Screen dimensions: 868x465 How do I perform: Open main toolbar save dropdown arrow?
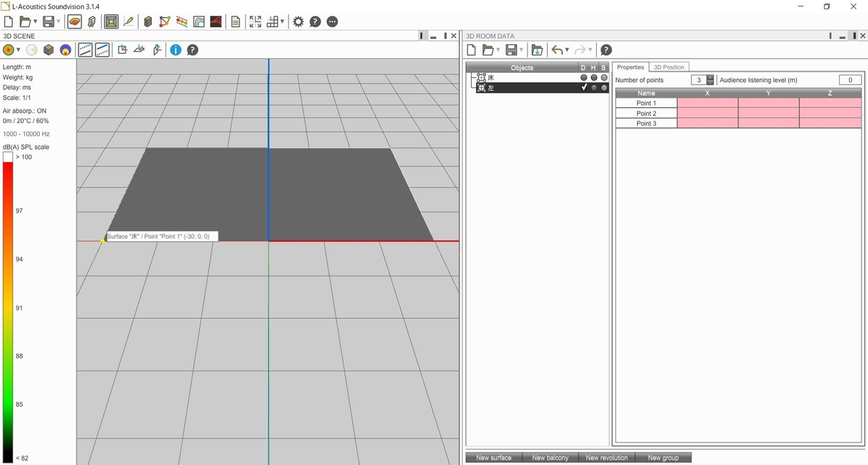(x=58, y=22)
